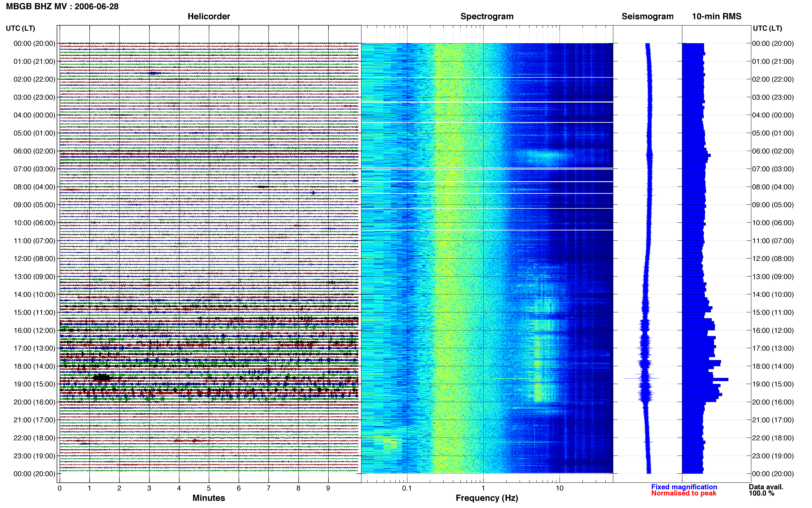
Task: Click the left '13:00 (09:00)' time label
Action: pyautogui.click(x=34, y=277)
